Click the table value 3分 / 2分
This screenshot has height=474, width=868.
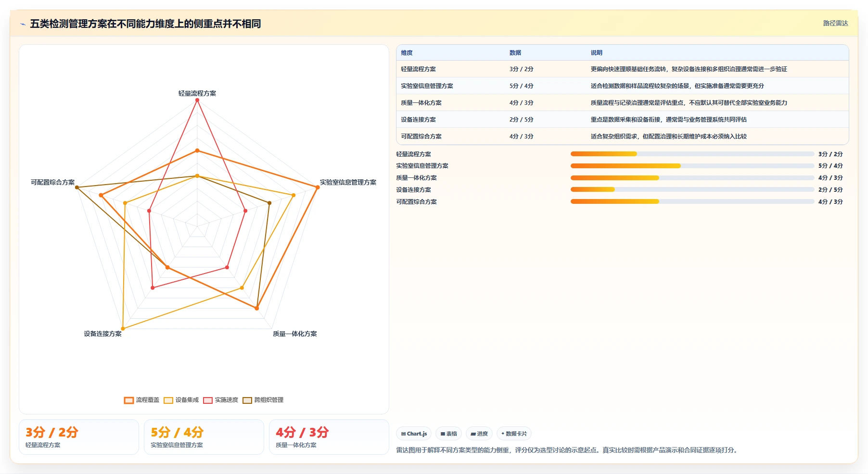point(522,69)
